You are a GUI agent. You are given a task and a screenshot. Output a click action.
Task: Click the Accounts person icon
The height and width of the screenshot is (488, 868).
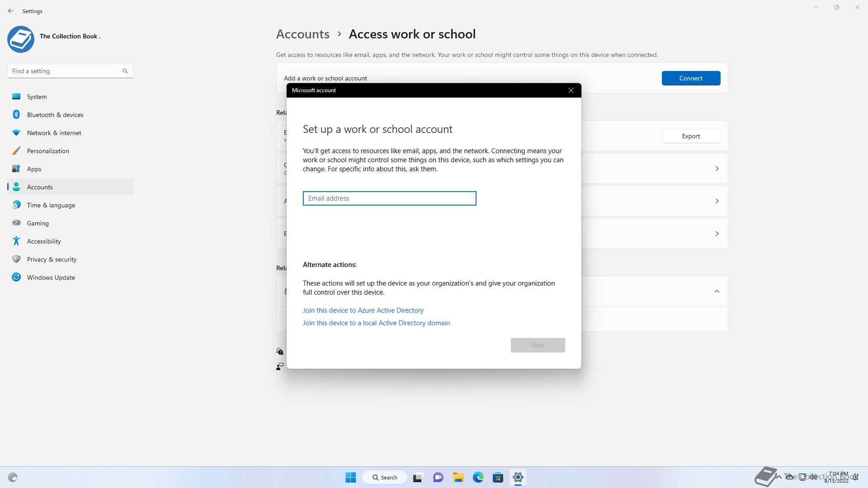16,187
